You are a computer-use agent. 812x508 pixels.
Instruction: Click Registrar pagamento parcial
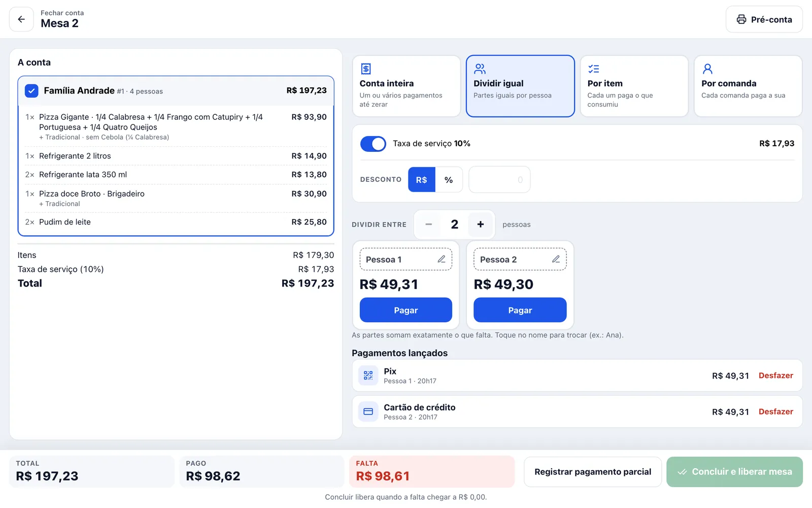[593, 472]
